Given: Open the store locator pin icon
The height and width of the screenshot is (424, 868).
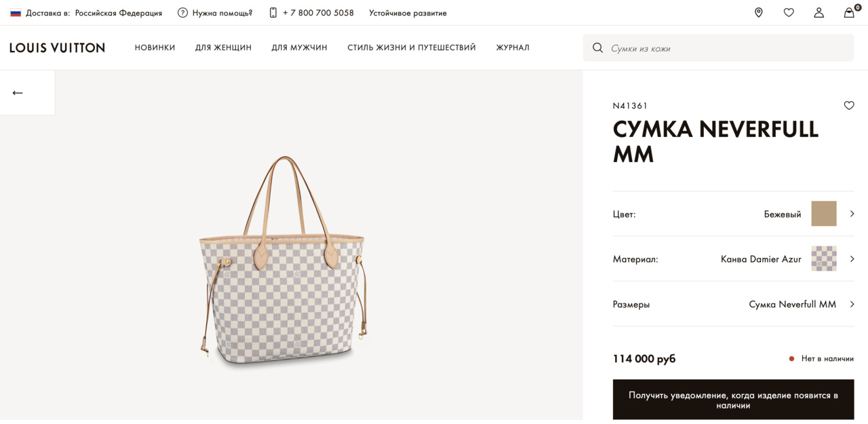Looking at the screenshot, I should pos(758,13).
